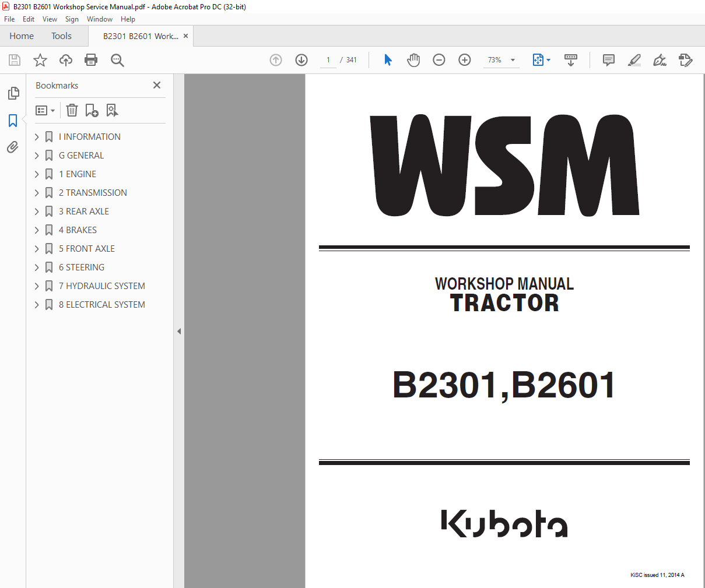Screen dimensions: 705x588
Task: Expand the 5 FRONT AXLE bookmark
Action: tap(37, 249)
